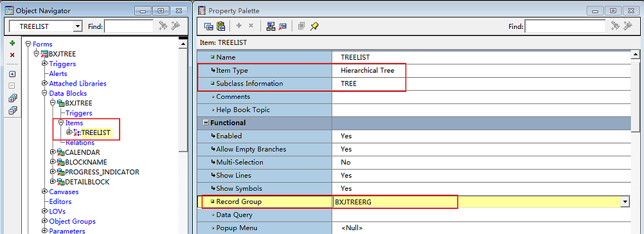
Task: Click the Delete Property x icon
Action: click(x=251, y=26)
